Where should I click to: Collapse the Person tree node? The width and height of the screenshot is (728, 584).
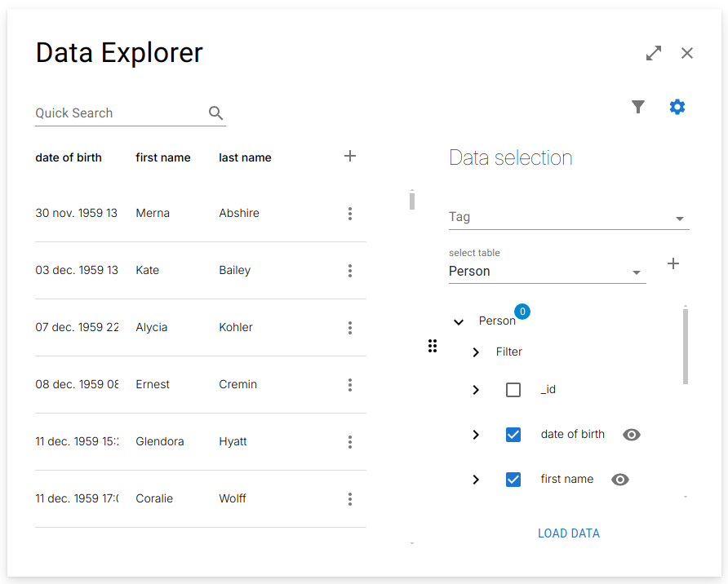click(458, 321)
